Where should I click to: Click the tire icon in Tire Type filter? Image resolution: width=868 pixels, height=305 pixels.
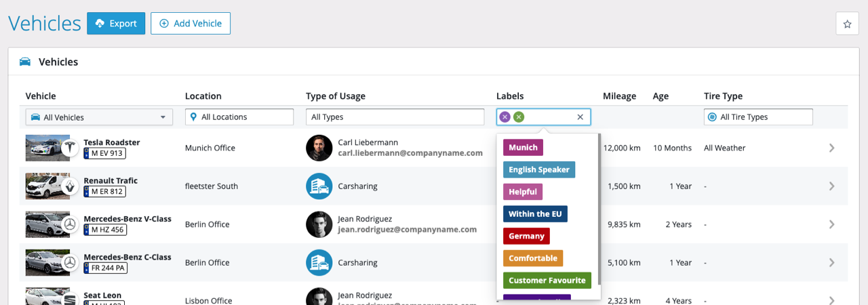(x=712, y=117)
